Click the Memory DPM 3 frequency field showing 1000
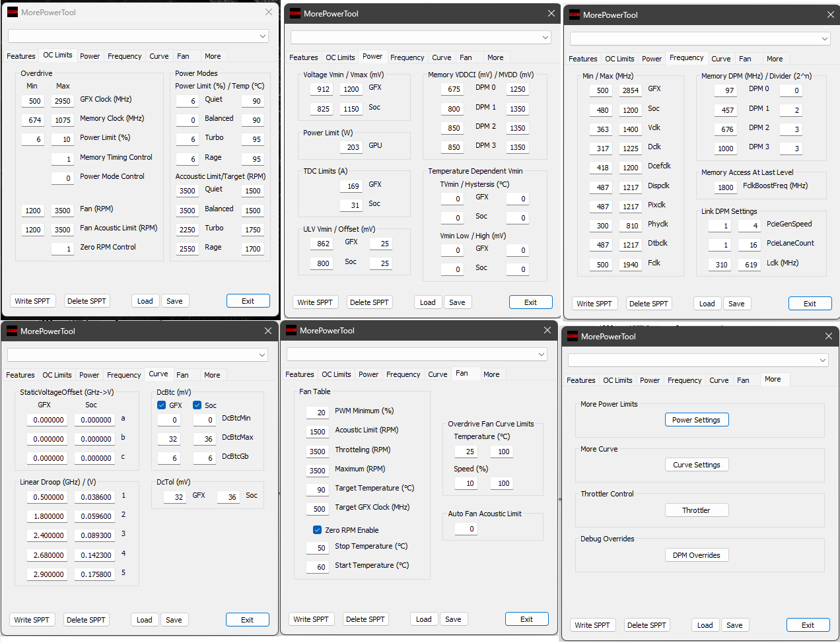Image resolution: width=840 pixels, height=643 pixels. pyautogui.click(x=725, y=149)
